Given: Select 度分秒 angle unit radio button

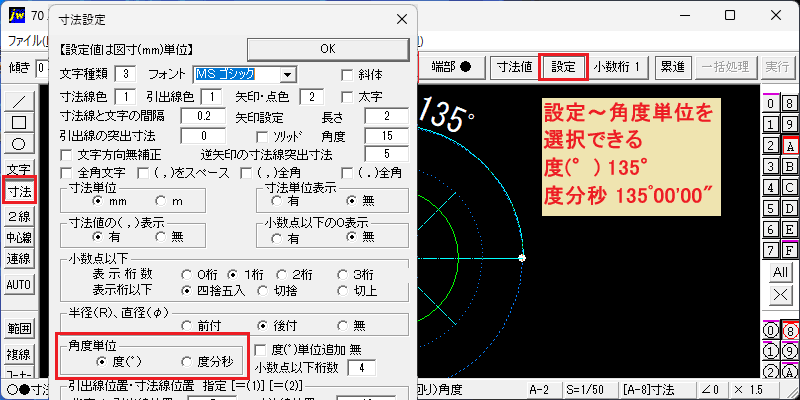Looking at the screenshot, I should point(187,362).
